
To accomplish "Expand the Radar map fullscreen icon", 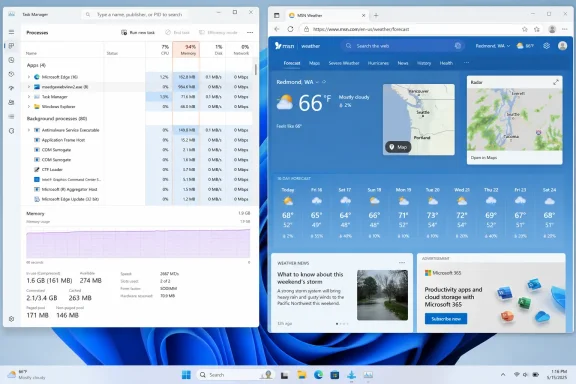I will (556, 82).
